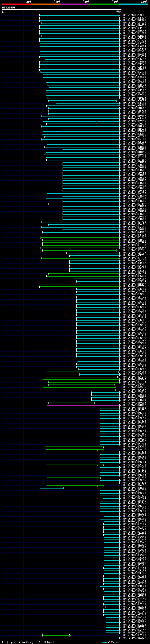This screenshot has width=150, height=644.
Task: Select UniRef100_Q2JV11 label
Action: tap(135, 227)
